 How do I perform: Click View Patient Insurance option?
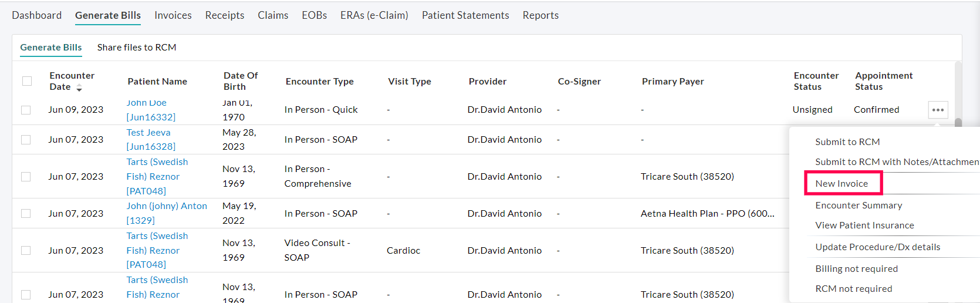coord(864,225)
